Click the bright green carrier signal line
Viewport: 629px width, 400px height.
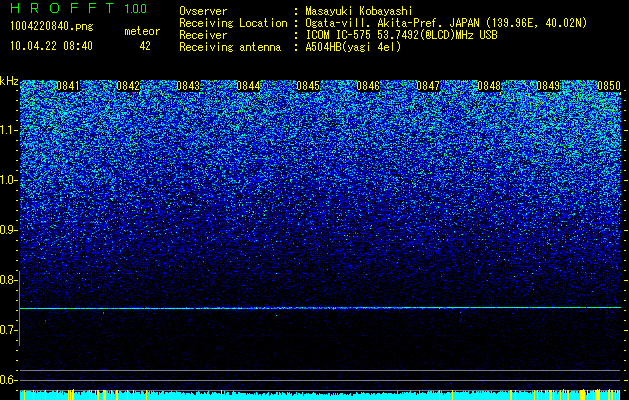(320, 308)
